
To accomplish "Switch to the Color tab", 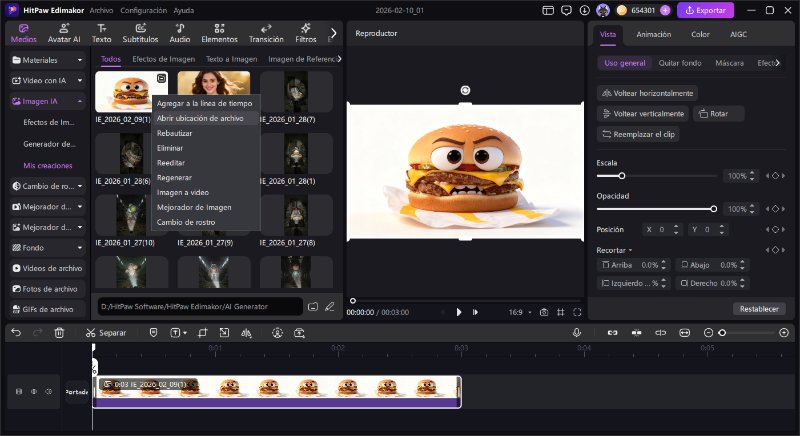I will (x=700, y=34).
